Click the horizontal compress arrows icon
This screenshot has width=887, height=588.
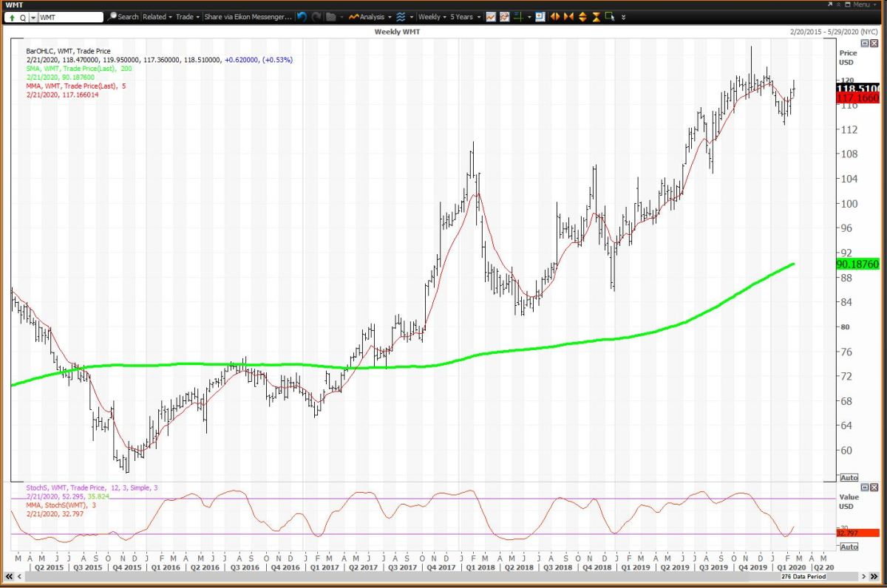coord(568,16)
